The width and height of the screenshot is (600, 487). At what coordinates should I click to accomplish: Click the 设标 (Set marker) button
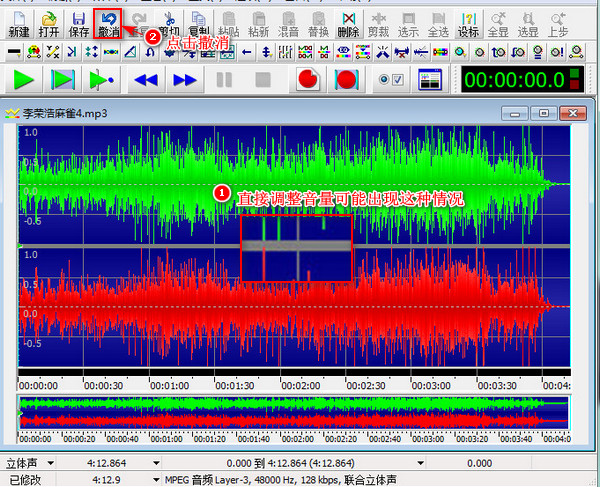pyautogui.click(x=468, y=24)
